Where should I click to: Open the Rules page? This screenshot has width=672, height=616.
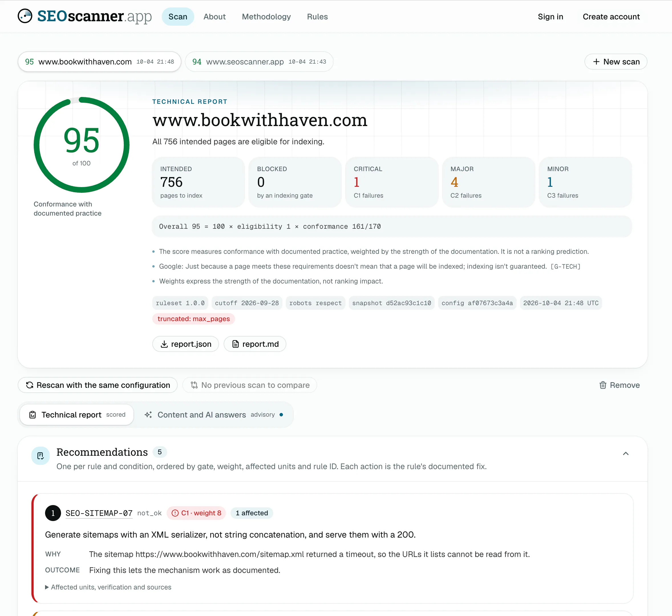317,17
